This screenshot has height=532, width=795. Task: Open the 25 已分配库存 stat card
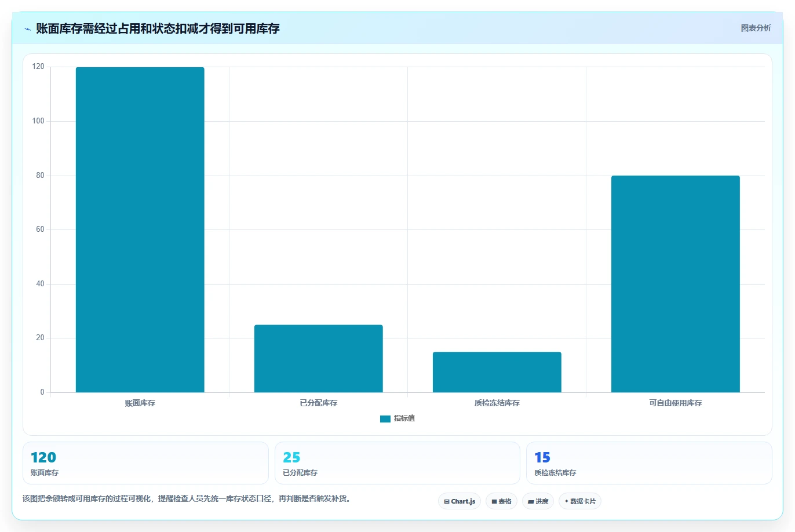(397, 463)
